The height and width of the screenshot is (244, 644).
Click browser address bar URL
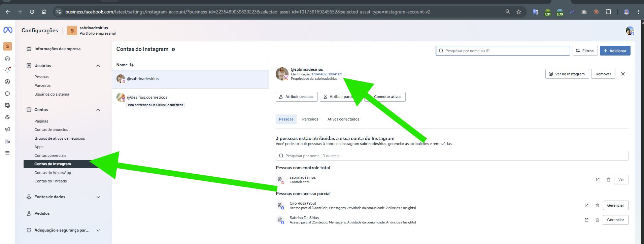point(247,12)
